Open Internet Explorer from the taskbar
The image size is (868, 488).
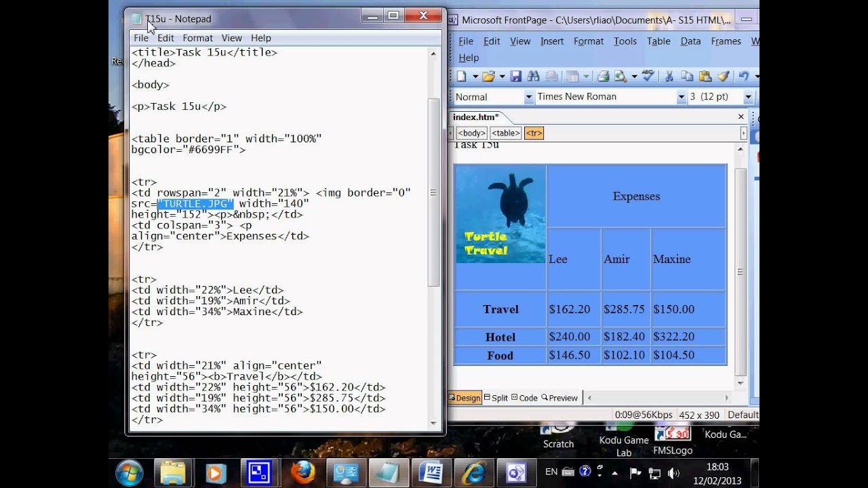coord(473,472)
